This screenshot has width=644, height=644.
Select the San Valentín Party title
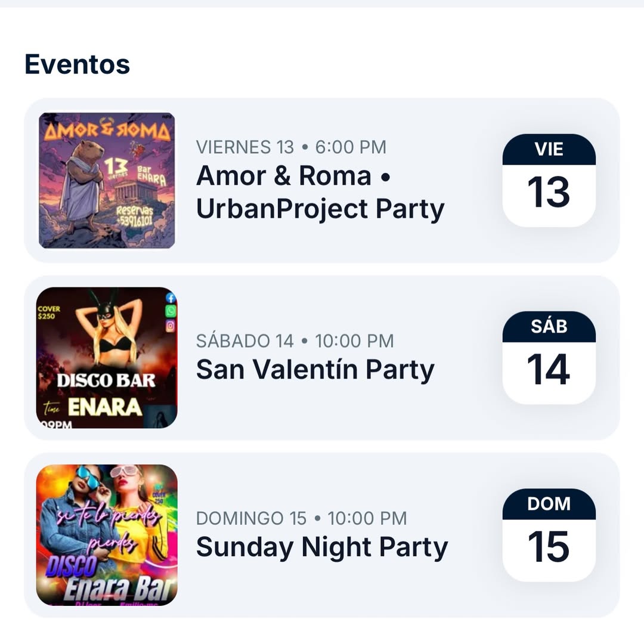(315, 369)
